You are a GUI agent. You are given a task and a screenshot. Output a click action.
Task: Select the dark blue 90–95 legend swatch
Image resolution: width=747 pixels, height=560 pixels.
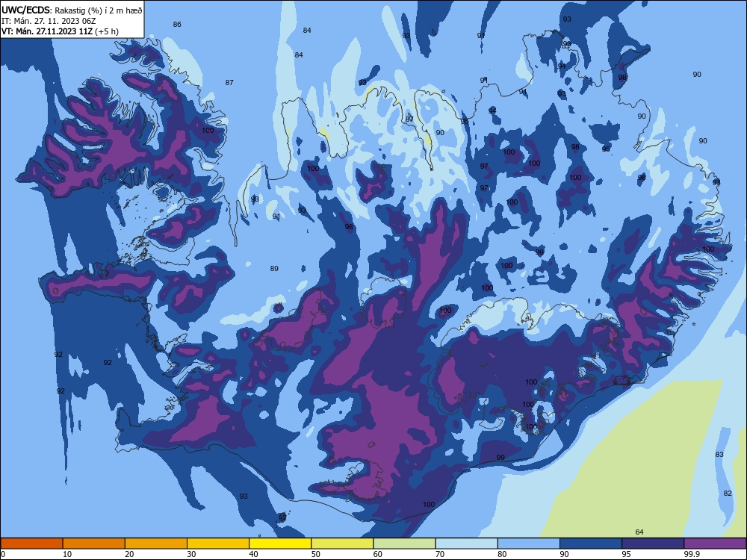[591, 544]
